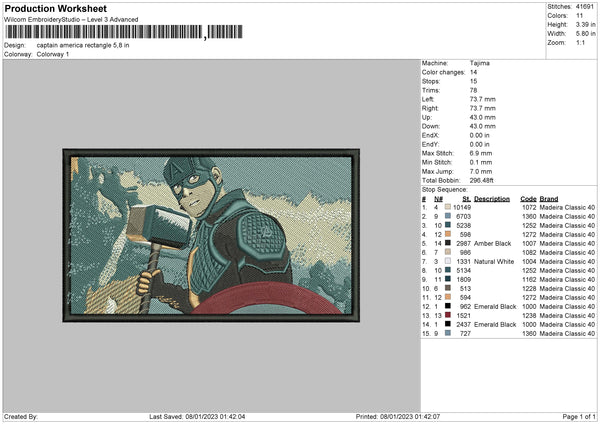
Task: Click stitch count '2437' in stop row 14
Action: click(463, 325)
